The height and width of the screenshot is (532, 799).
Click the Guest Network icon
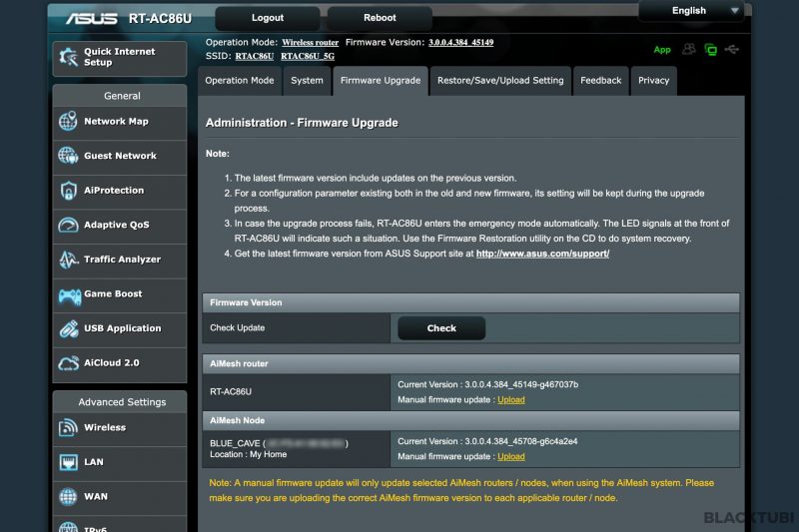[68, 156]
